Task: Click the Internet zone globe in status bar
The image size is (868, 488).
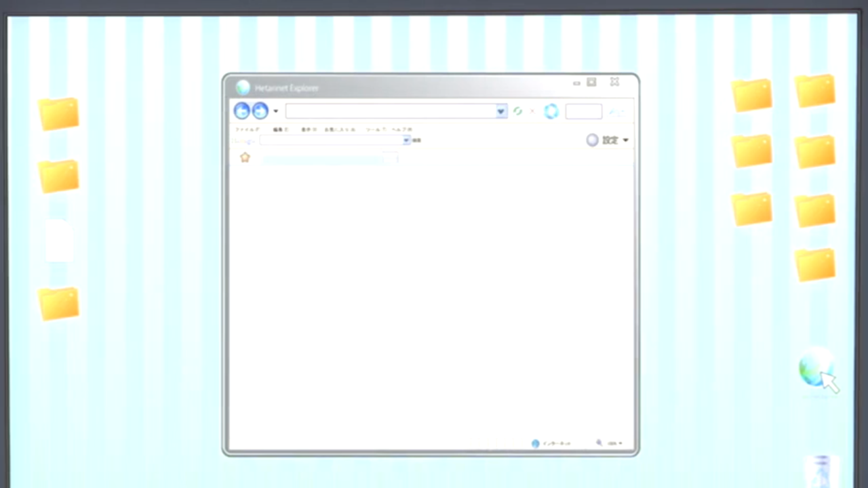Action: coord(536,443)
